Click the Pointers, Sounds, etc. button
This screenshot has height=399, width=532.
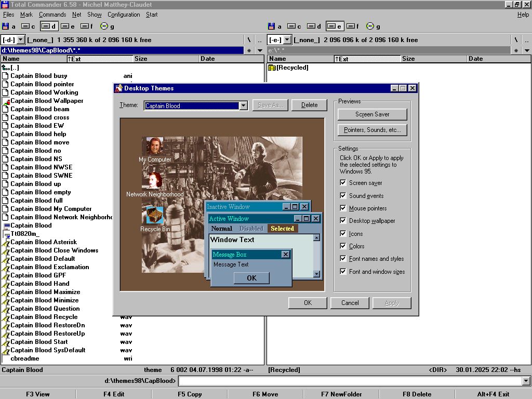click(x=372, y=130)
